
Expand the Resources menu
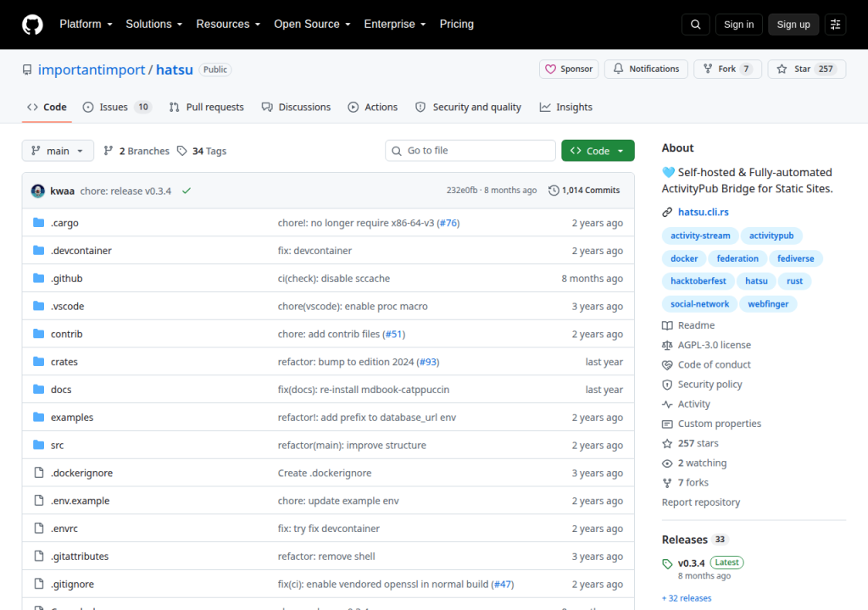click(x=228, y=25)
